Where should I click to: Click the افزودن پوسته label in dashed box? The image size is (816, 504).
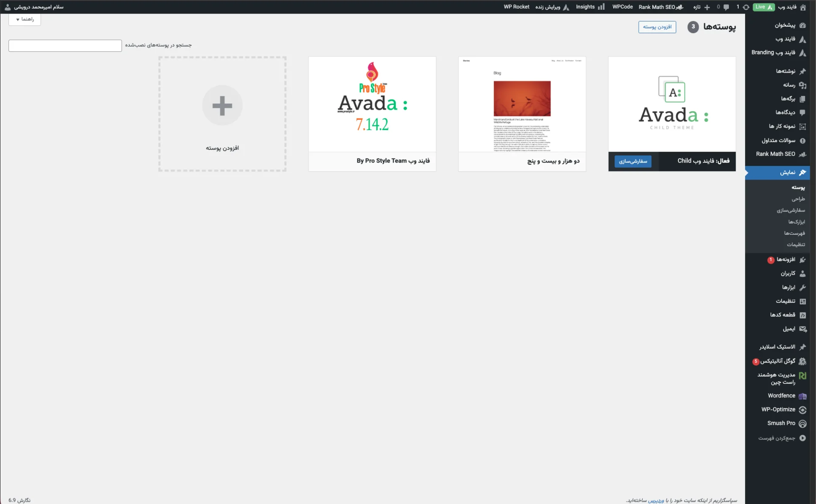[222, 148]
